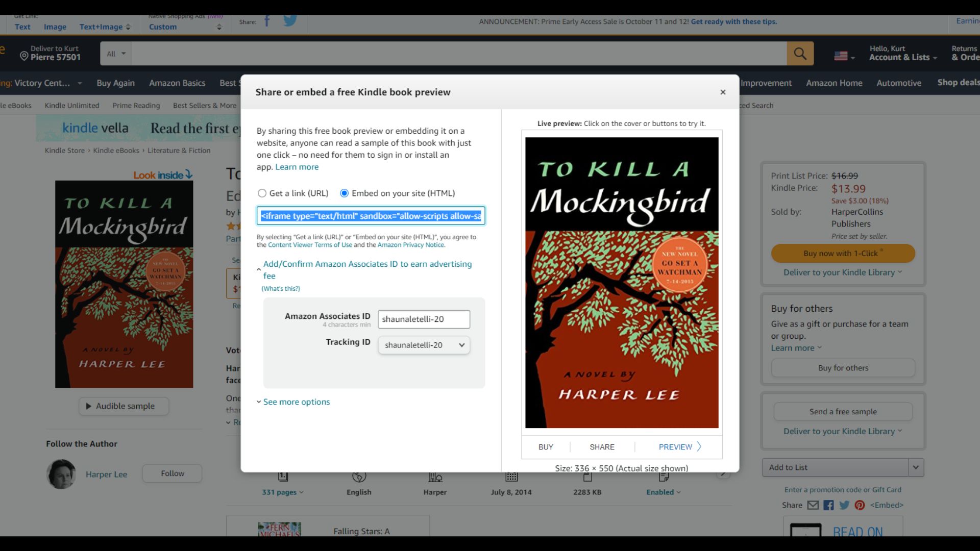Click the deliver-to location pin icon
This screenshot has height=551, width=980.
(24, 56)
